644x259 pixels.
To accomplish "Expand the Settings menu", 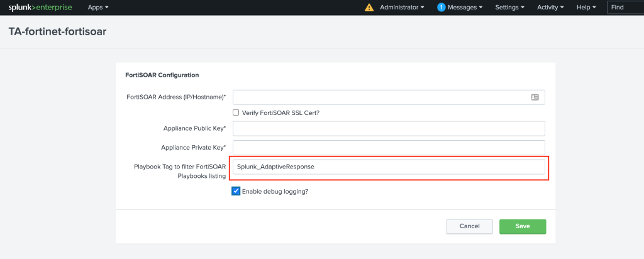I will [x=509, y=8].
